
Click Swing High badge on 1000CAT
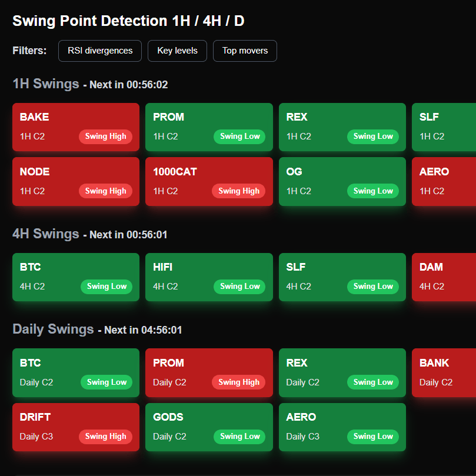coord(239,191)
